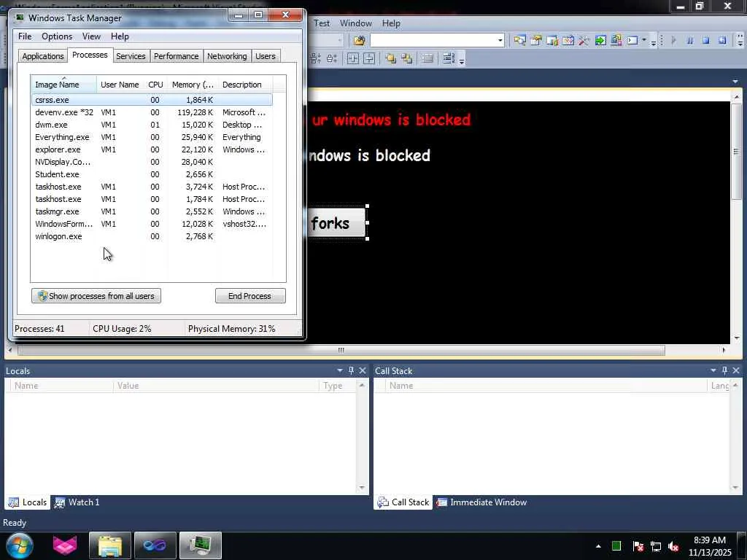Screen dimensions: 747x560
Task: Click the Bring to Front icon
Action: pyautogui.click(x=391, y=58)
